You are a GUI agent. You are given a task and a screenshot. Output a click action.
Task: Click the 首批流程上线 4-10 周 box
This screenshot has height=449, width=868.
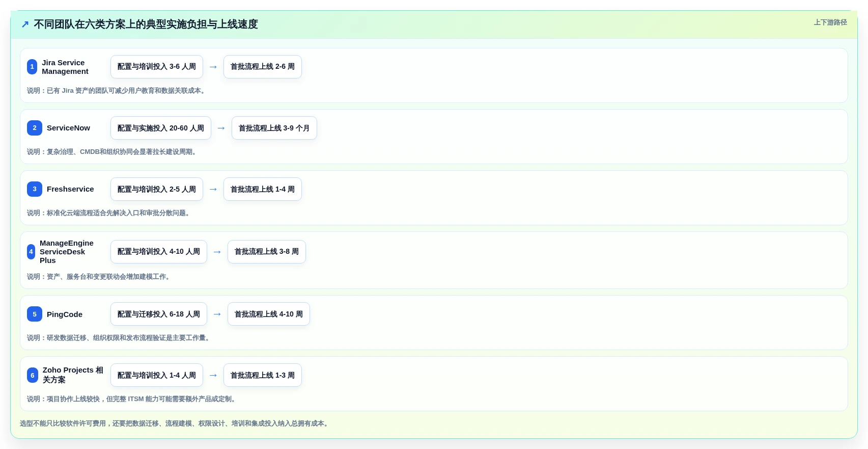[x=269, y=314]
